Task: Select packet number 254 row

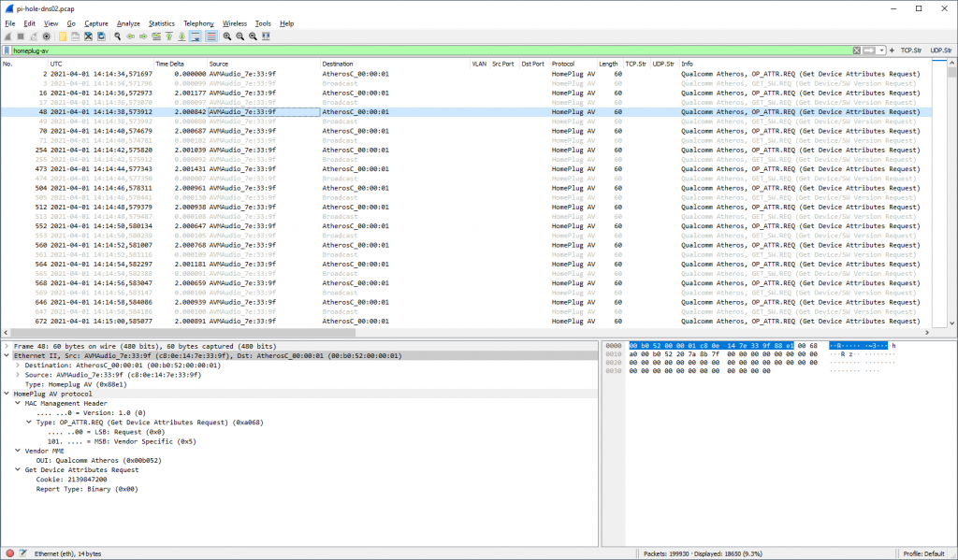Action: [x=466, y=150]
